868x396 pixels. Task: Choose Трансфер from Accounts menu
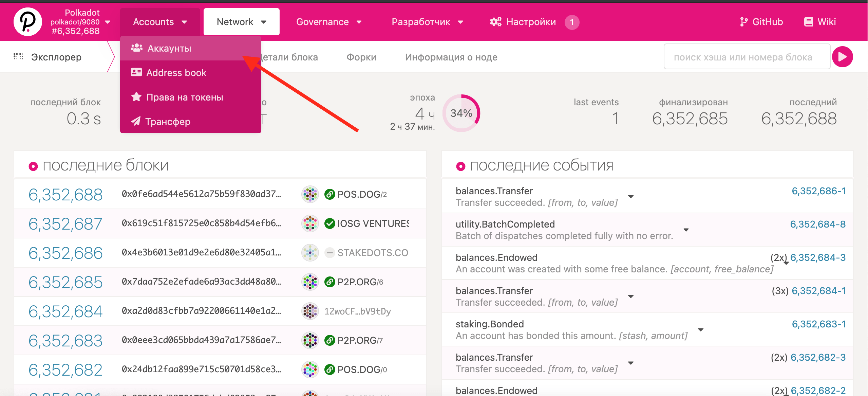tap(168, 122)
